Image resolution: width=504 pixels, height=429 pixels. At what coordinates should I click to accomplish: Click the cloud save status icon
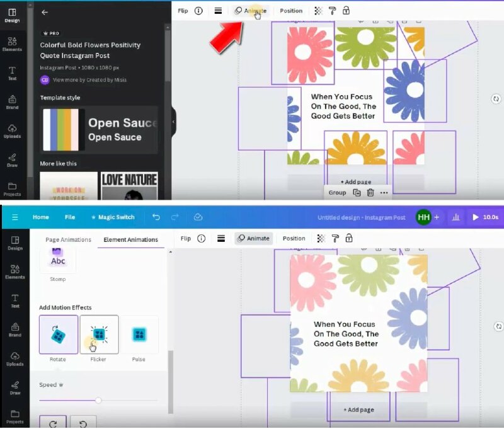(198, 217)
